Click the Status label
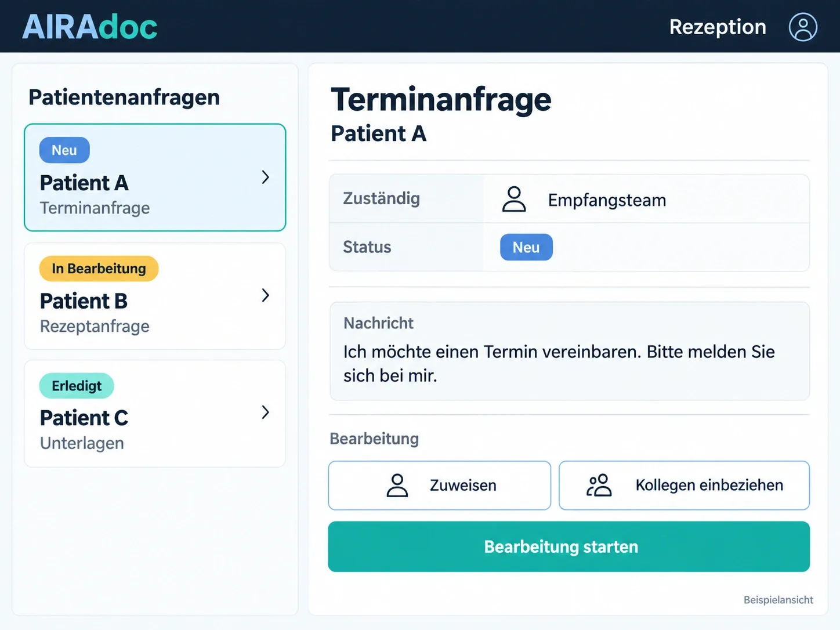 tap(367, 247)
